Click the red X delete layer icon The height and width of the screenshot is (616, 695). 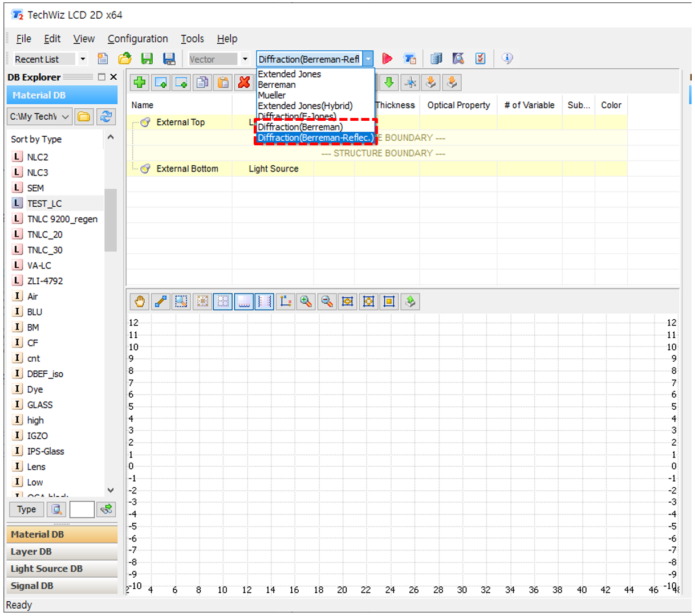[x=244, y=83]
